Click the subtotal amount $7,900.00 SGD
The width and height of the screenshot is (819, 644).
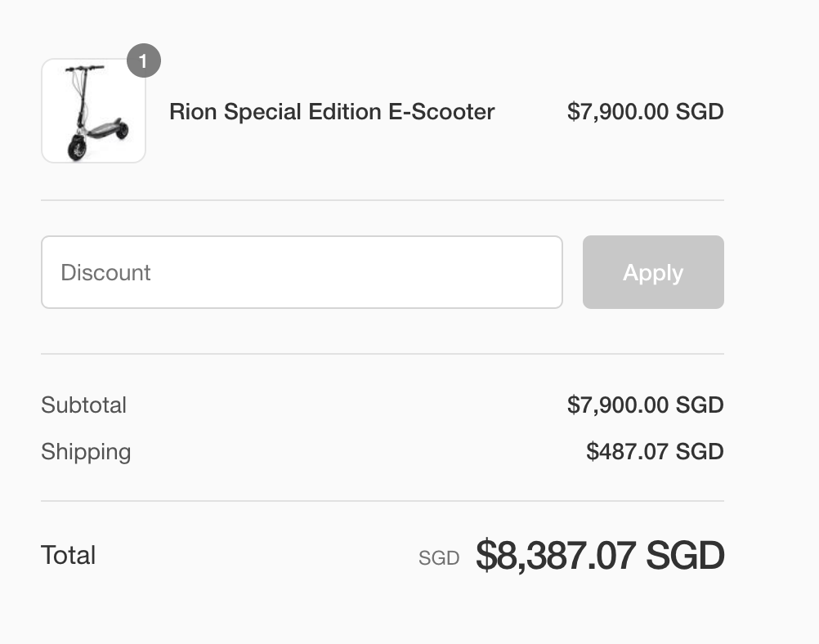coord(646,405)
